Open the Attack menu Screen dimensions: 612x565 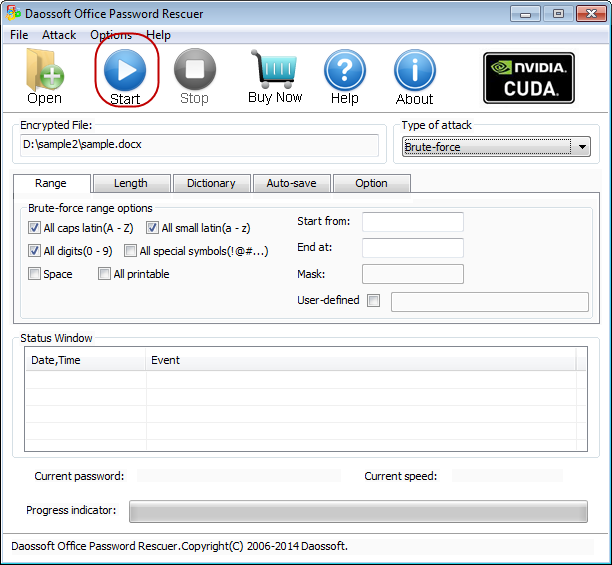(59, 35)
